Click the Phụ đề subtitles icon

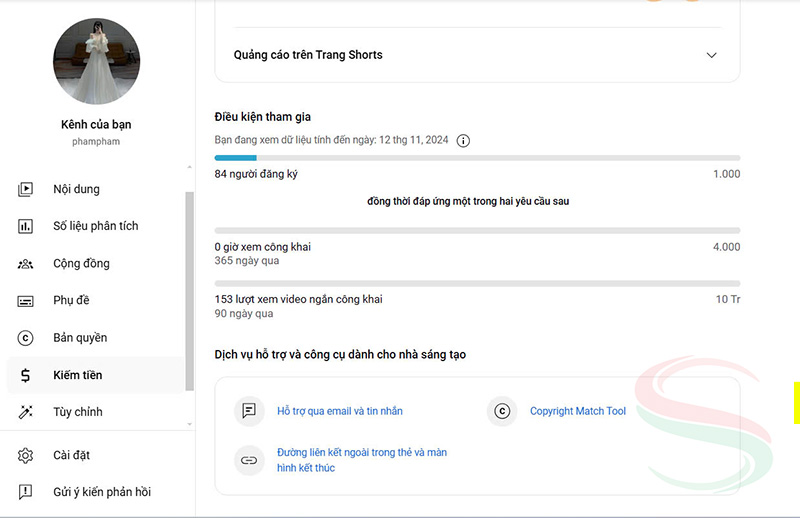click(25, 301)
